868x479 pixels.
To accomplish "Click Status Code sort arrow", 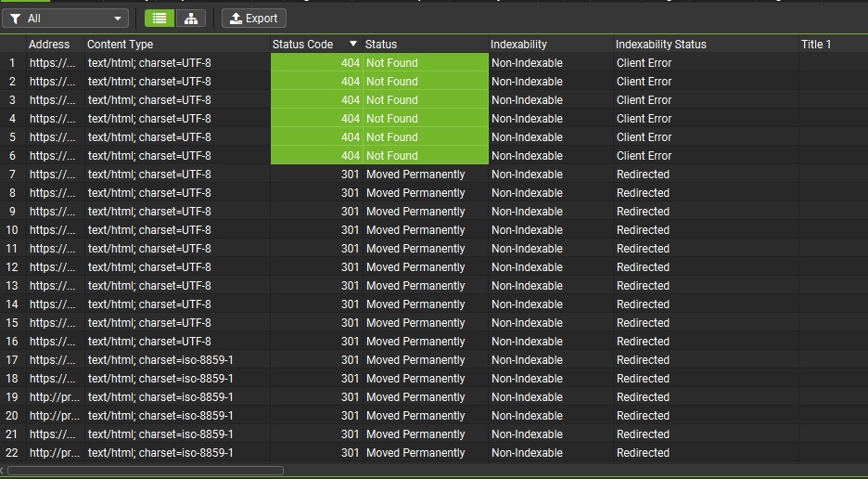I will [353, 44].
